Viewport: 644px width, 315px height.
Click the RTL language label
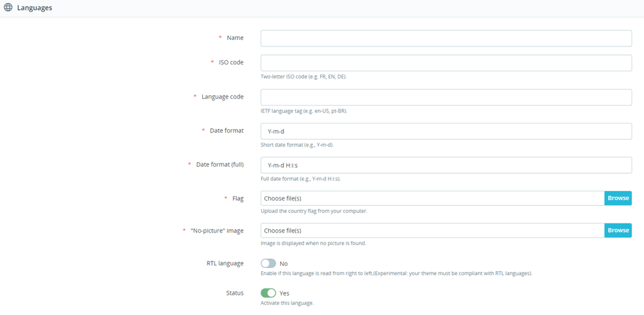(225, 263)
